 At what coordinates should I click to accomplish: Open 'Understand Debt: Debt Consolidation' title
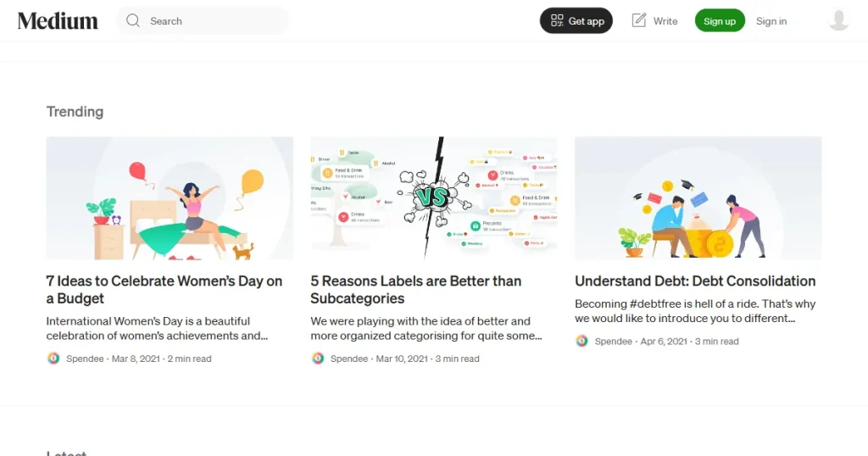tap(695, 281)
